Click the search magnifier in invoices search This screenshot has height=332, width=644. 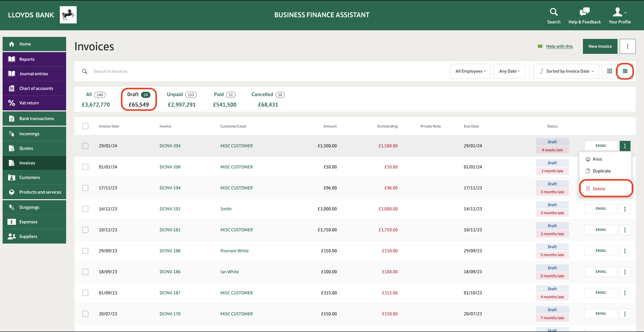(85, 71)
